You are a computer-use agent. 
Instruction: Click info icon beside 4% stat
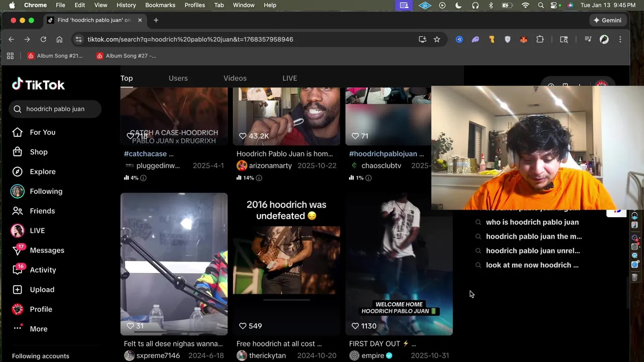click(x=143, y=178)
